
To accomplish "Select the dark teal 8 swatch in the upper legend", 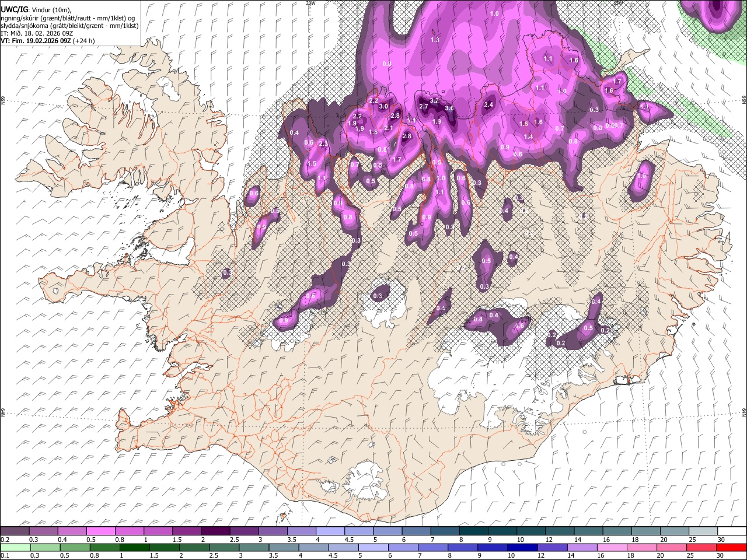I will 473,531.
